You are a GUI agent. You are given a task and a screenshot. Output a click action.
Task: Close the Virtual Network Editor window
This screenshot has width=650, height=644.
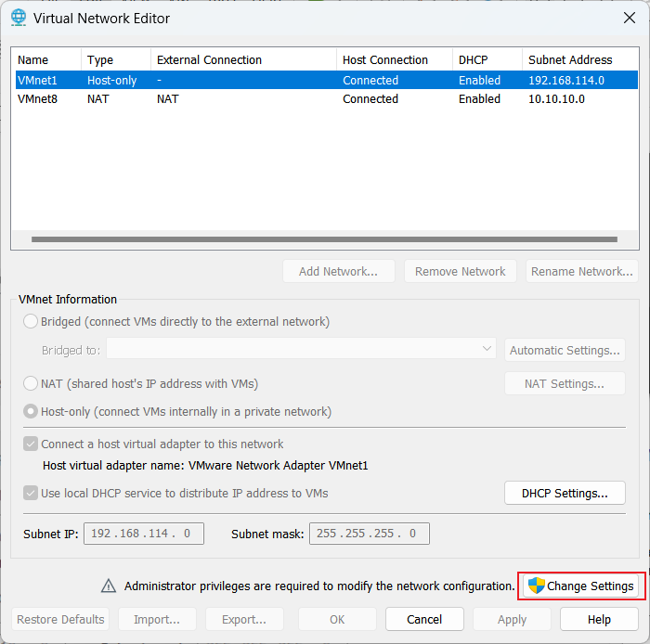(x=630, y=18)
